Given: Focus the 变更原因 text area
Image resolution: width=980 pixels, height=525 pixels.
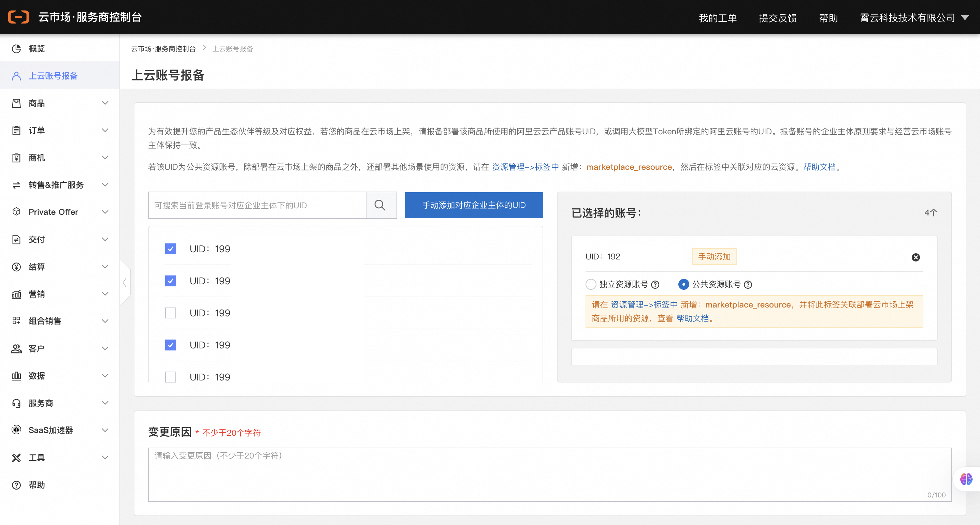Looking at the screenshot, I should [550, 475].
